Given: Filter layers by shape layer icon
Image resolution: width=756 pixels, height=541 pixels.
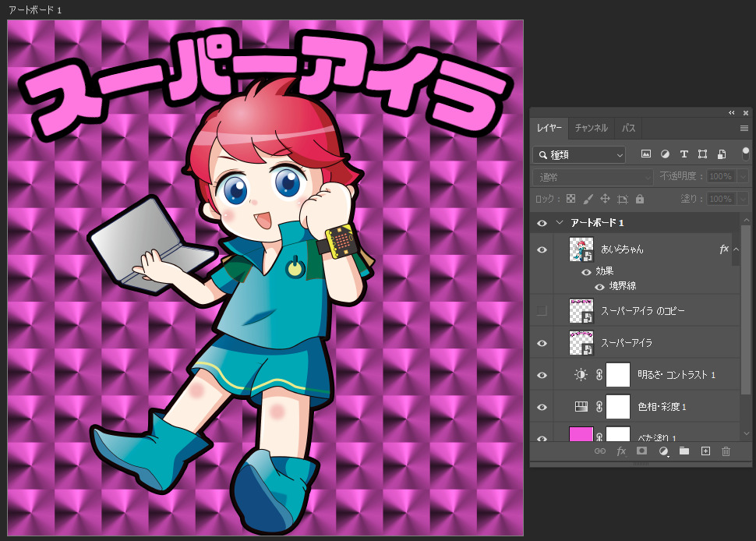Looking at the screenshot, I should point(702,154).
